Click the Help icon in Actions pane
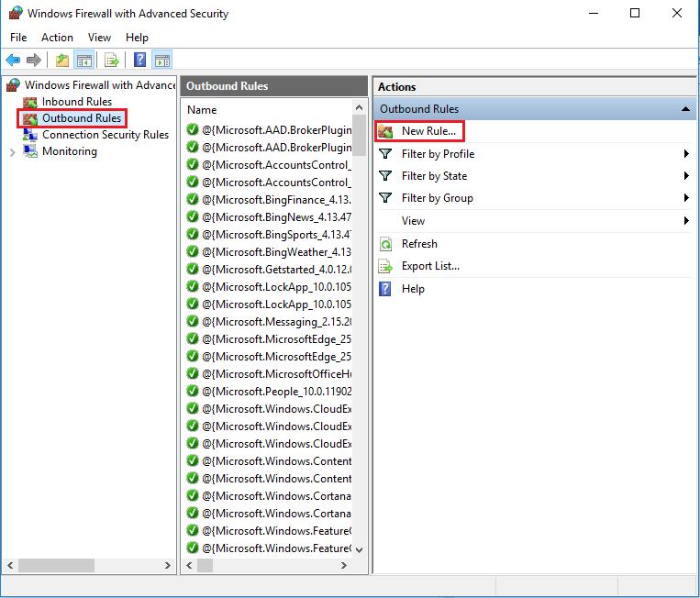Screen dimensions: 700x598 [384, 289]
